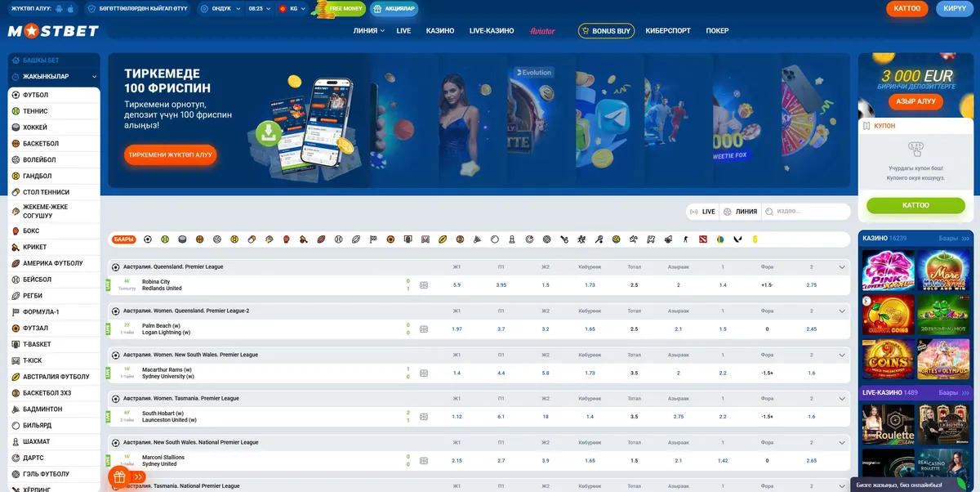
Task: Open match stats for Palm Beach game
Action: (x=424, y=329)
